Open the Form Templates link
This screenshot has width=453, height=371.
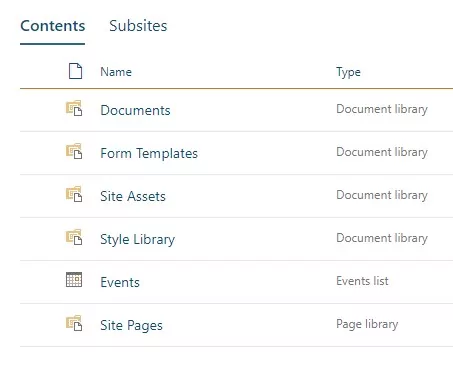(149, 153)
